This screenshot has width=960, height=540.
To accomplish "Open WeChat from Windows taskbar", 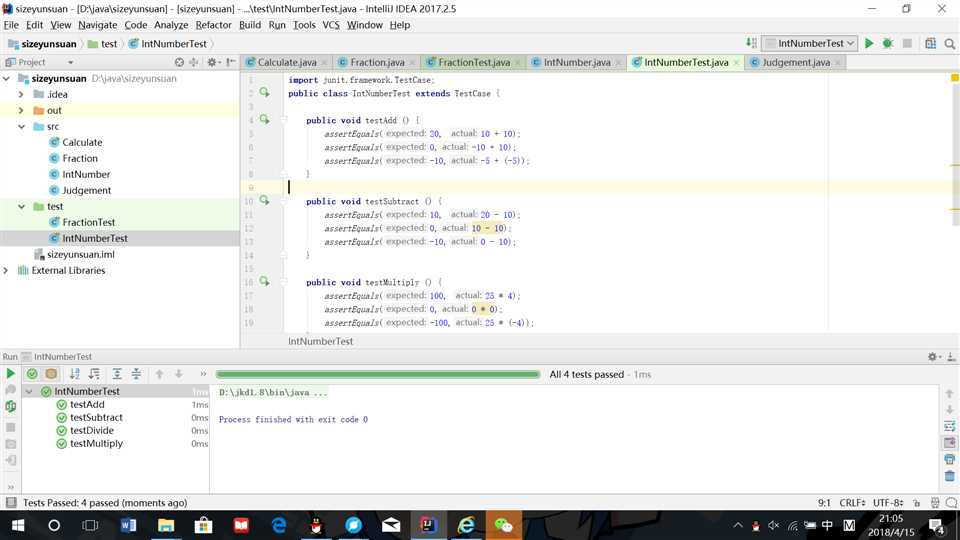I will click(x=503, y=525).
